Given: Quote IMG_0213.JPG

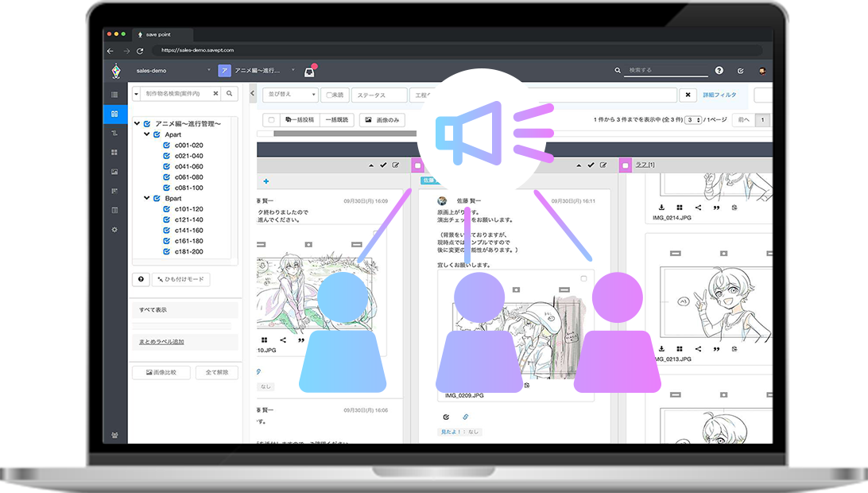Looking at the screenshot, I should point(716,349).
